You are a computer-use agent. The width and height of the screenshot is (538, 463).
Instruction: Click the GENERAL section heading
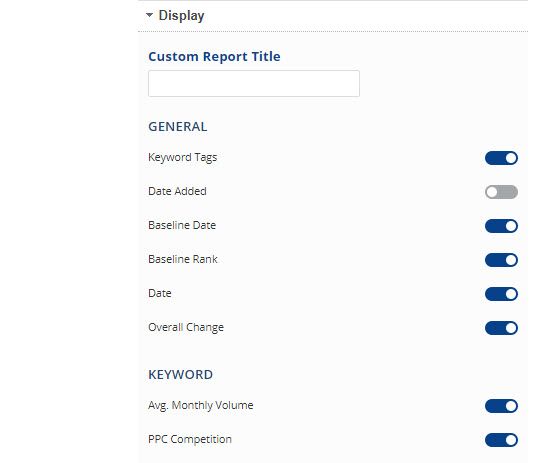pyautogui.click(x=178, y=127)
